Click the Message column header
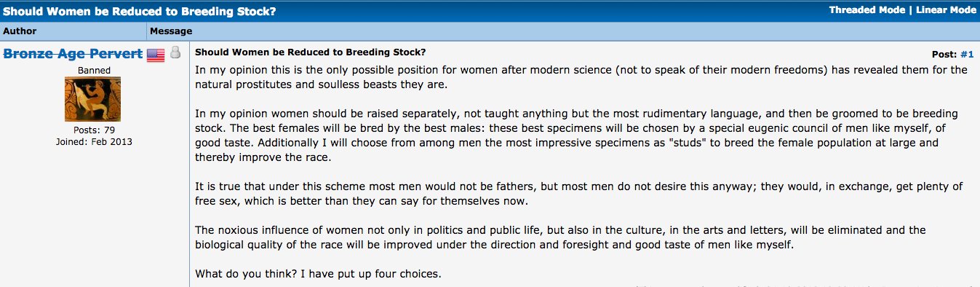The height and width of the screenshot is (287, 980). pyautogui.click(x=170, y=31)
